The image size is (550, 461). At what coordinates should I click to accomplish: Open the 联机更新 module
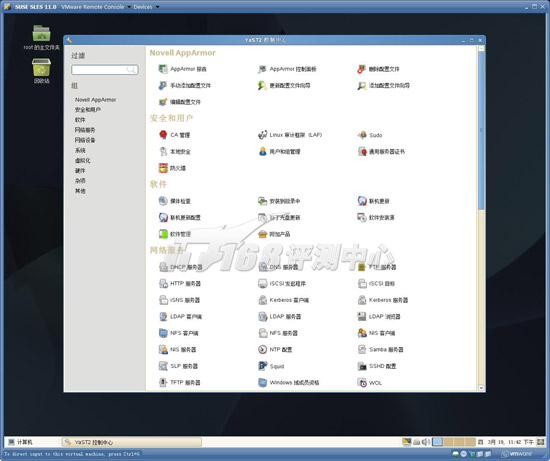coord(373,201)
